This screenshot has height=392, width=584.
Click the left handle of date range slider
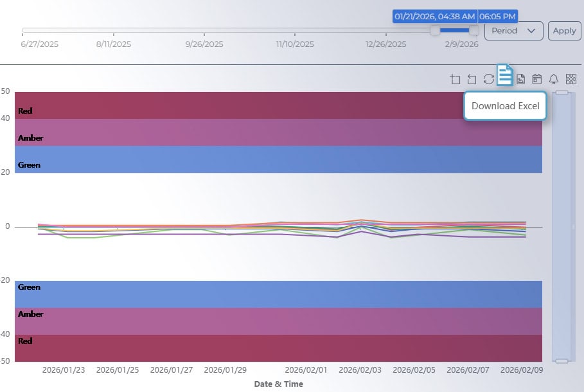click(435, 30)
